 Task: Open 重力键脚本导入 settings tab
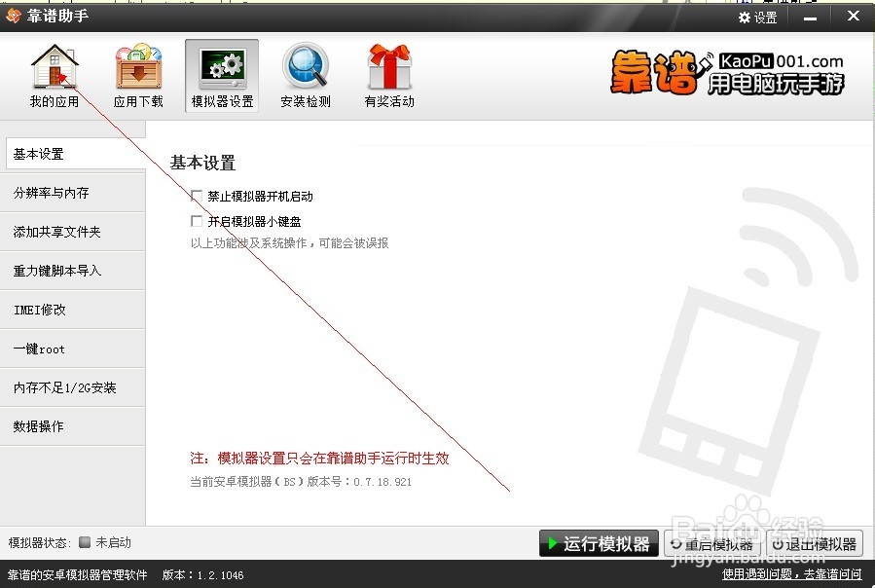[73, 271]
